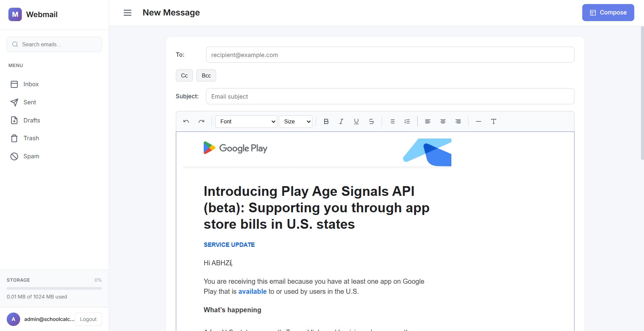
Task: Toggle bold formatting
Action: click(x=326, y=121)
